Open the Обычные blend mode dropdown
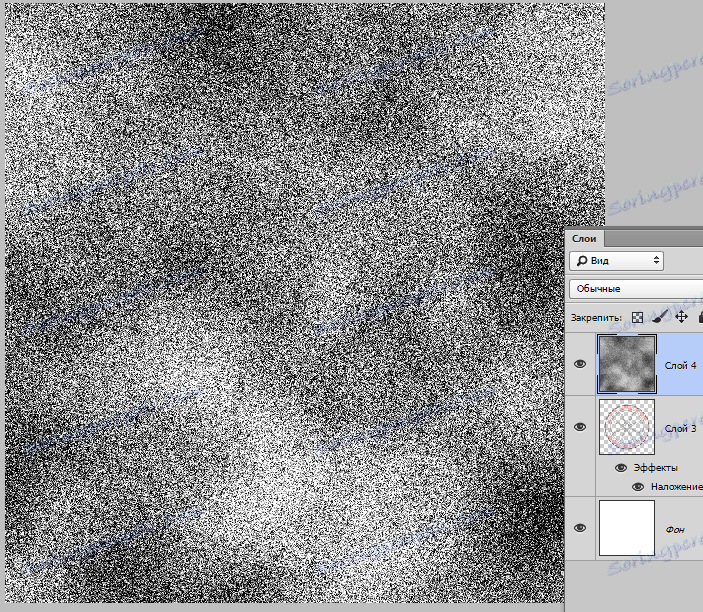The height and width of the screenshot is (612, 703). (x=637, y=289)
